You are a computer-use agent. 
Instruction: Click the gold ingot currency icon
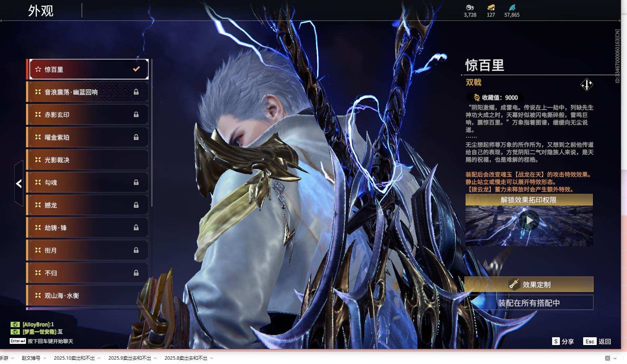click(491, 7)
